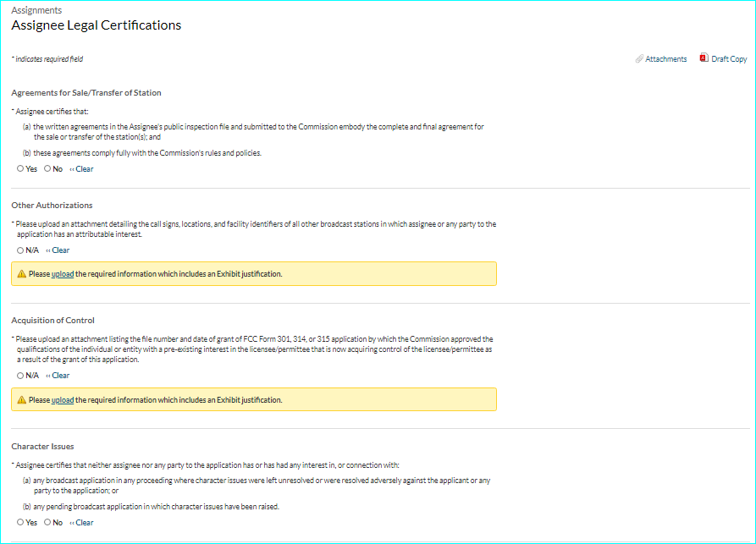
Task: Open upload link in Other Authorizations alert
Action: pos(63,274)
